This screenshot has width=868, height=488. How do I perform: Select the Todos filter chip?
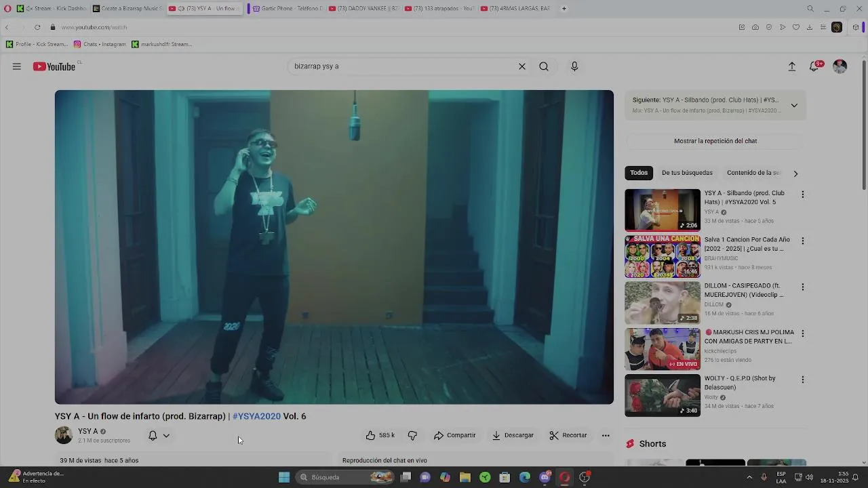(639, 173)
